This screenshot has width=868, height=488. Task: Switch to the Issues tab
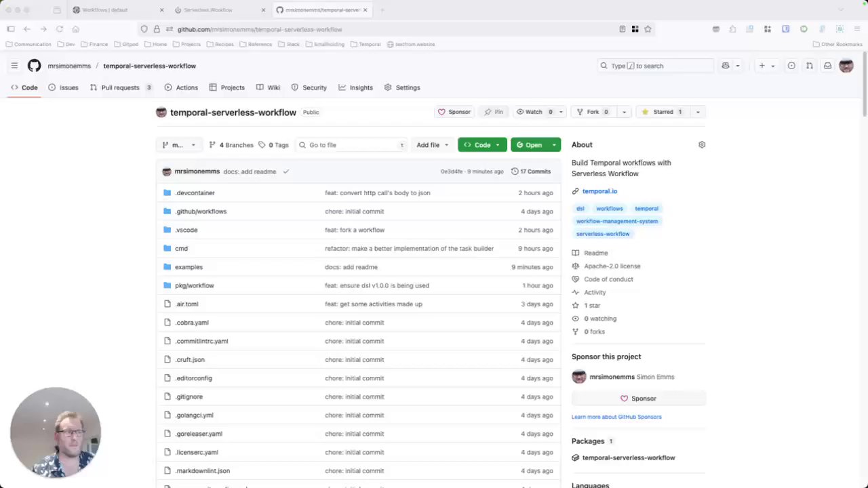63,87
